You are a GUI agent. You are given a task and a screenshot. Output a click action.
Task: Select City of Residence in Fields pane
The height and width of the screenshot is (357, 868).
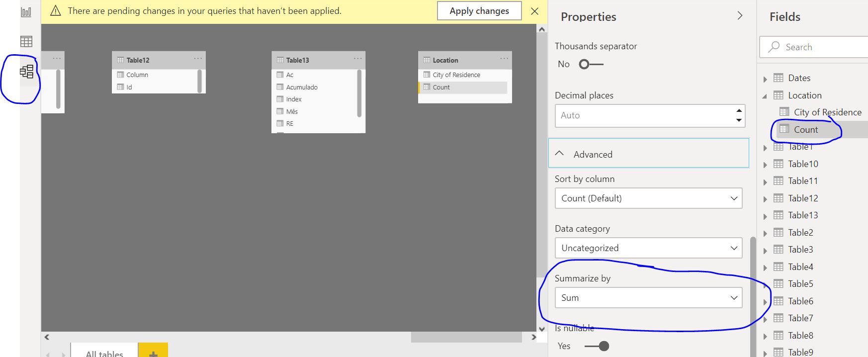[x=827, y=112]
